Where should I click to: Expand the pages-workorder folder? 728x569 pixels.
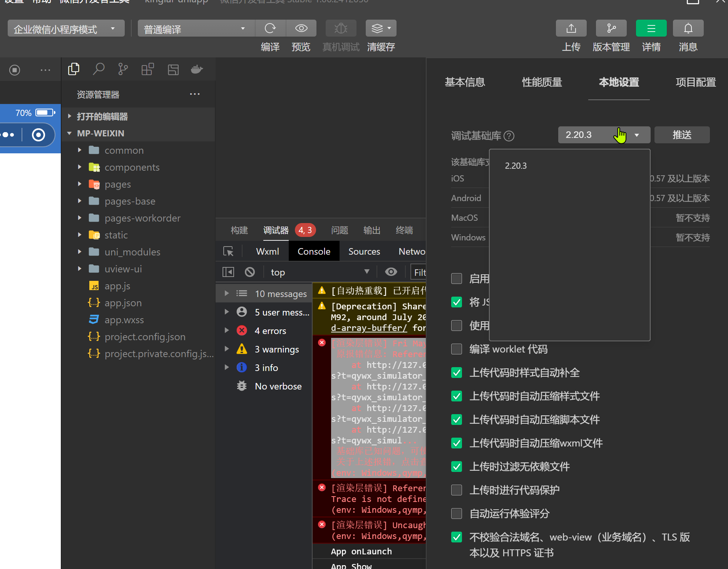(x=138, y=218)
